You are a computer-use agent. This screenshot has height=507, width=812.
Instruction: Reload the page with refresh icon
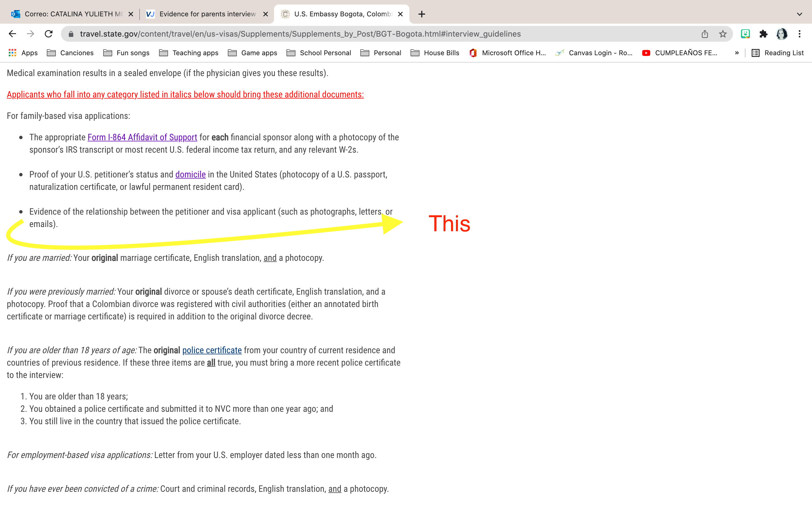click(x=49, y=34)
